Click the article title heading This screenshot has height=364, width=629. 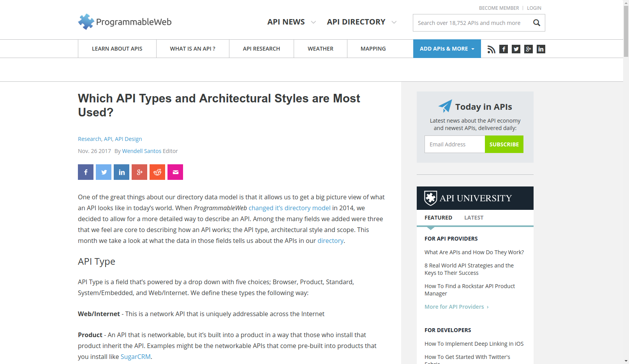tap(219, 105)
